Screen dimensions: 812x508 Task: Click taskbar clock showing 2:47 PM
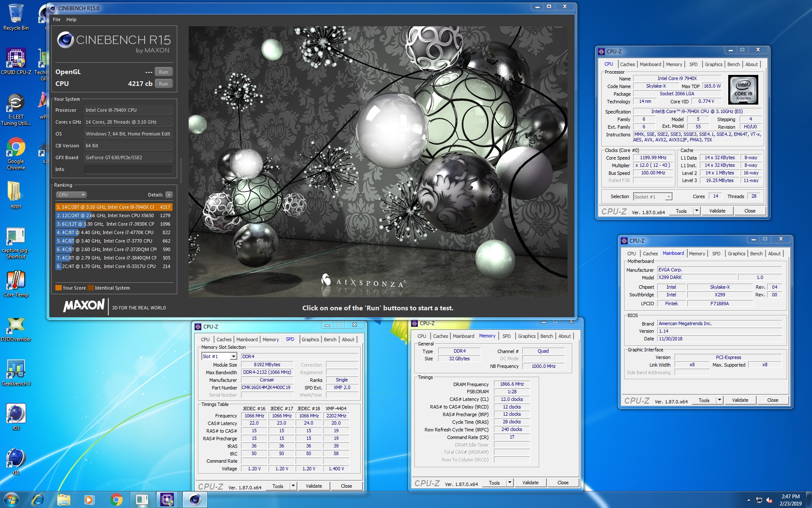[x=790, y=500]
